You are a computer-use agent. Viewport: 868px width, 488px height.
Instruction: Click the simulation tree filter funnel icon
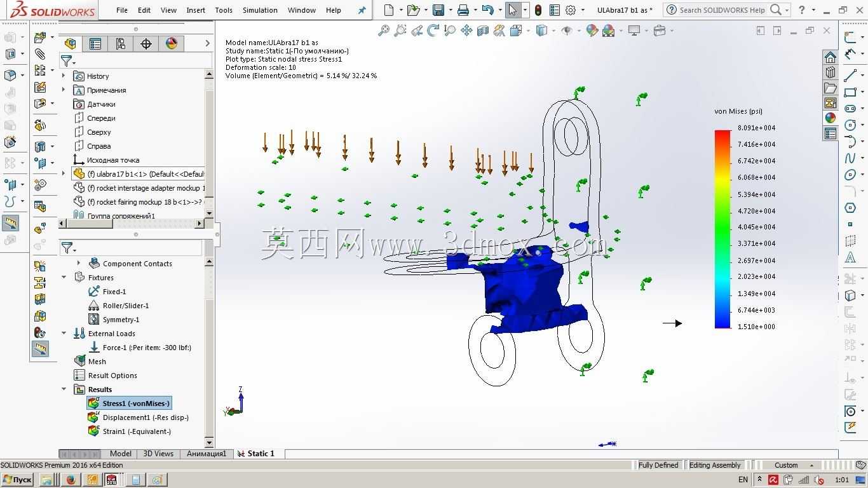pyautogui.click(x=66, y=248)
